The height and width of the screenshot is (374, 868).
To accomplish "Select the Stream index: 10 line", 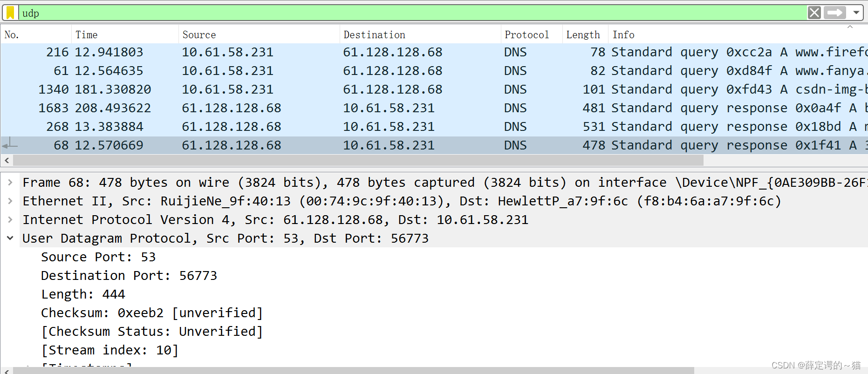I will [110, 350].
